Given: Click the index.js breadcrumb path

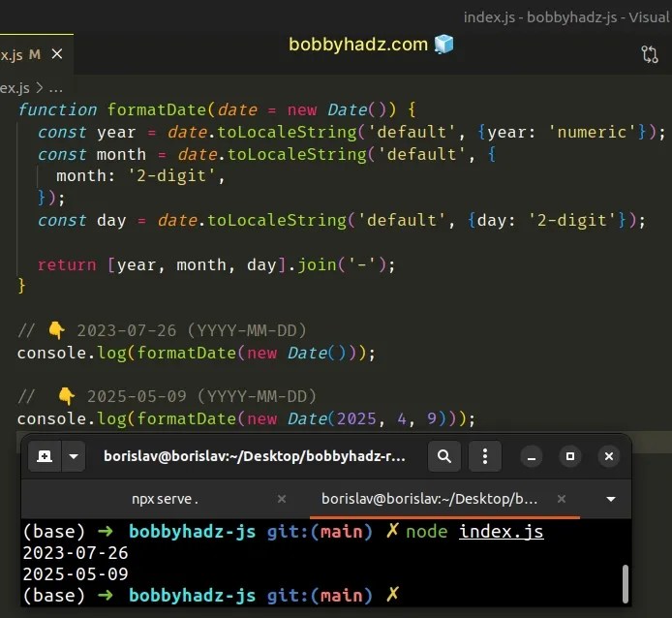Looking at the screenshot, I should pyautogui.click(x=15, y=88).
